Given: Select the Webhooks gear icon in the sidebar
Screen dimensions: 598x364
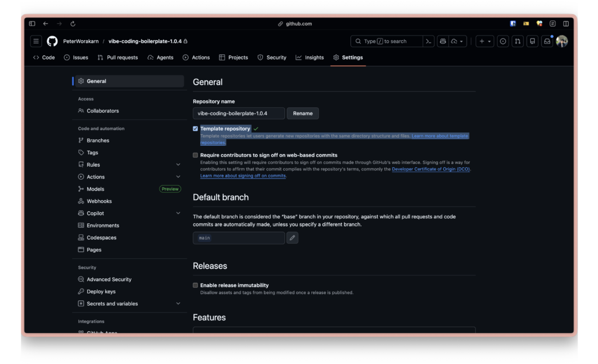Looking at the screenshot, I should (81, 201).
